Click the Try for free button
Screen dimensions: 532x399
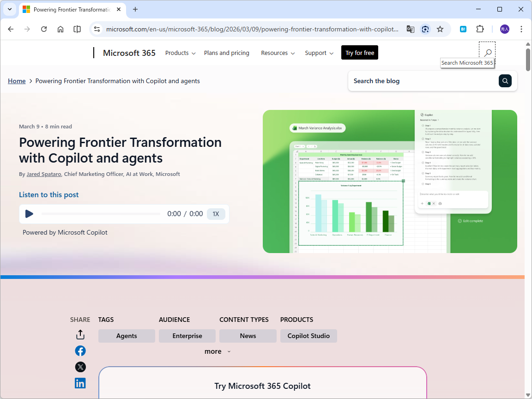pos(360,53)
